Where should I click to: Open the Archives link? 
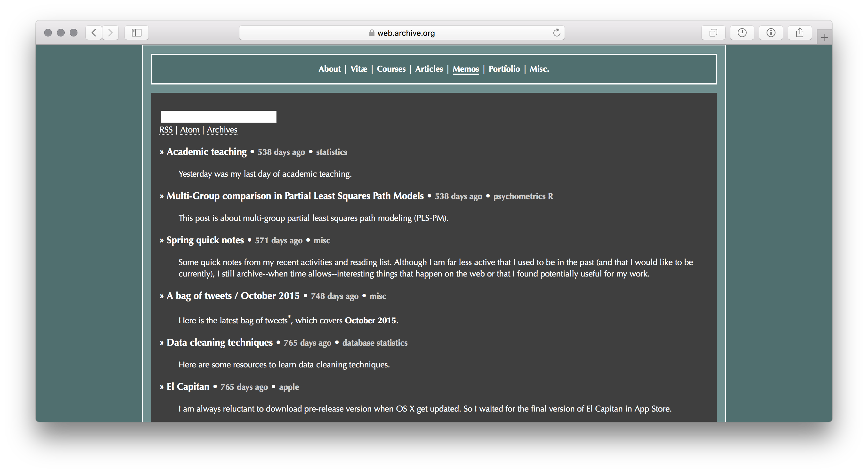pyautogui.click(x=222, y=130)
